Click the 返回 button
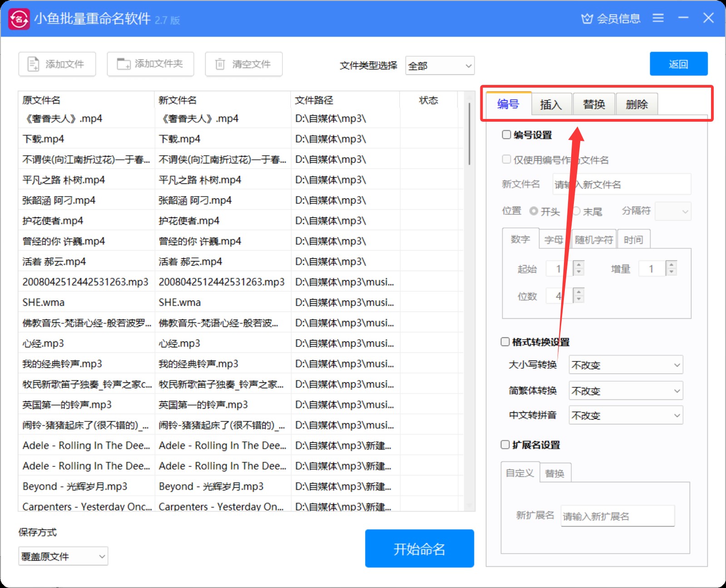The height and width of the screenshot is (588, 726). [x=678, y=64]
